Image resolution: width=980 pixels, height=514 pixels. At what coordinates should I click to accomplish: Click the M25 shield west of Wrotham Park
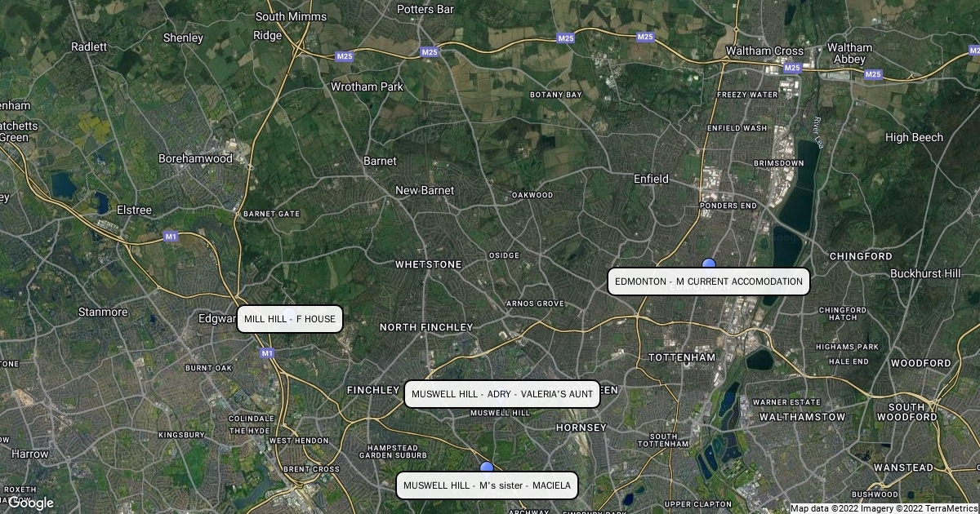coord(343,56)
